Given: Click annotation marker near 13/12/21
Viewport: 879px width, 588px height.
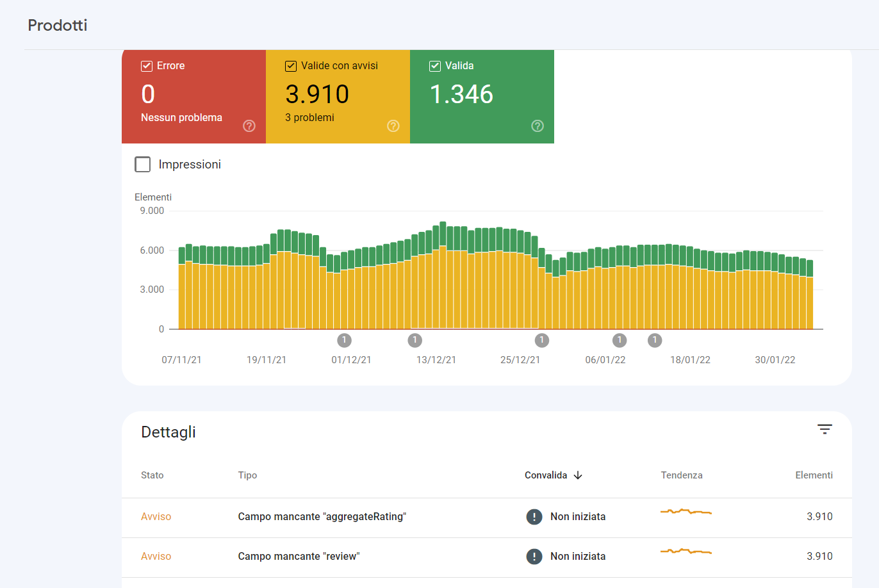Looking at the screenshot, I should click(x=415, y=340).
